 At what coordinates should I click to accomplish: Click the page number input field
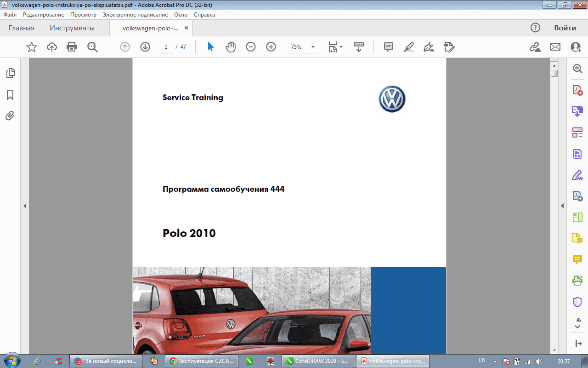pos(166,47)
